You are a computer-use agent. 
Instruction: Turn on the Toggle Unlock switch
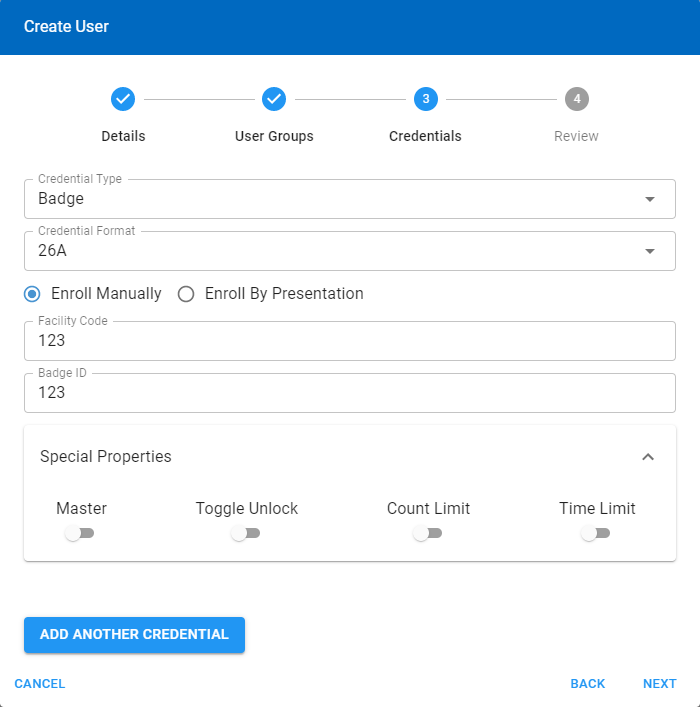[245, 534]
